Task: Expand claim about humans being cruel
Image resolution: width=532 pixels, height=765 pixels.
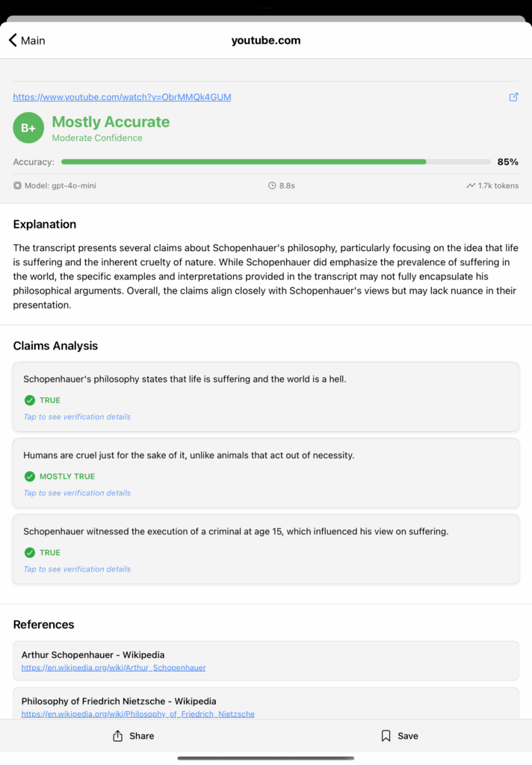Action: [x=265, y=472]
